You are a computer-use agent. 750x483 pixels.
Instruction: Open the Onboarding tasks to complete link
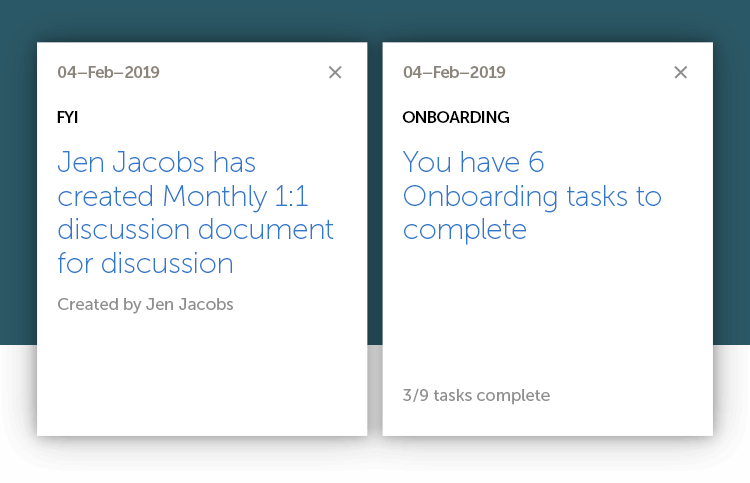coord(531,196)
